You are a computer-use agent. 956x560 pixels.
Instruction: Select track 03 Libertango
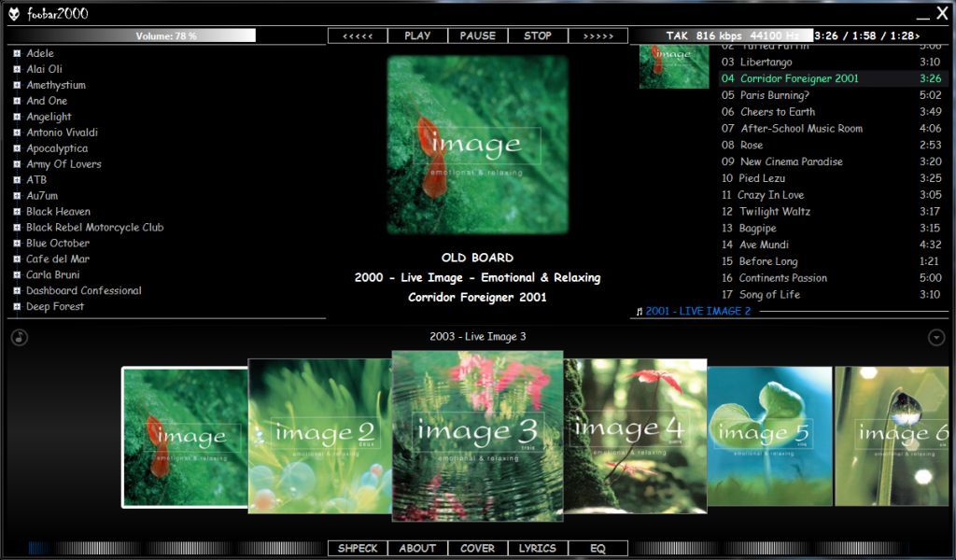832,63
